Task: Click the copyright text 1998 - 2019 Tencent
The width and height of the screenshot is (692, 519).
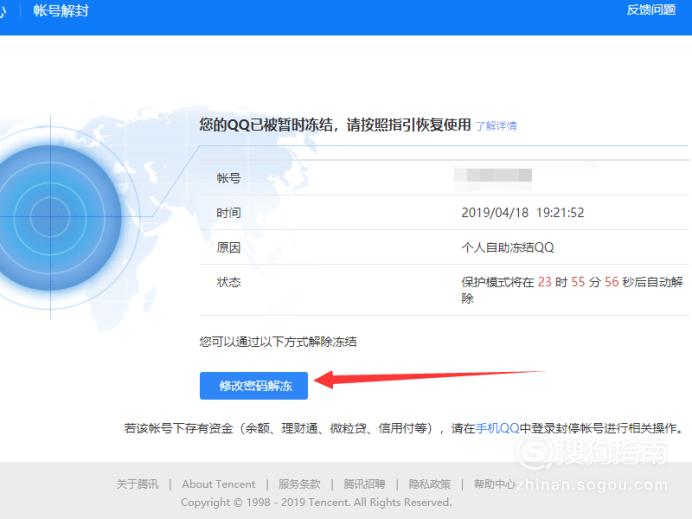Action: click(298, 502)
